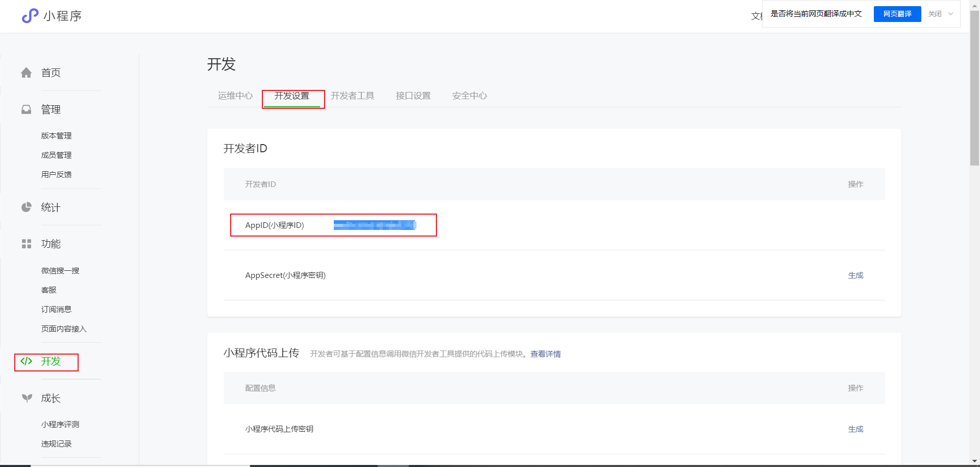Click the 管理 inbox icon

click(x=27, y=109)
